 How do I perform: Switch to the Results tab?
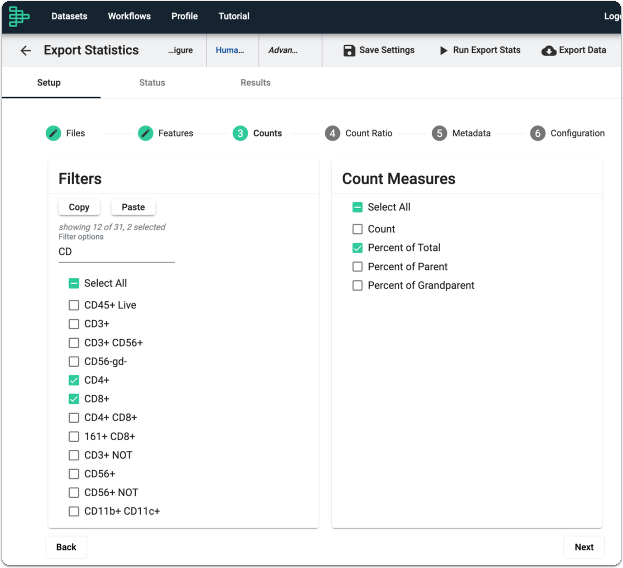click(255, 83)
